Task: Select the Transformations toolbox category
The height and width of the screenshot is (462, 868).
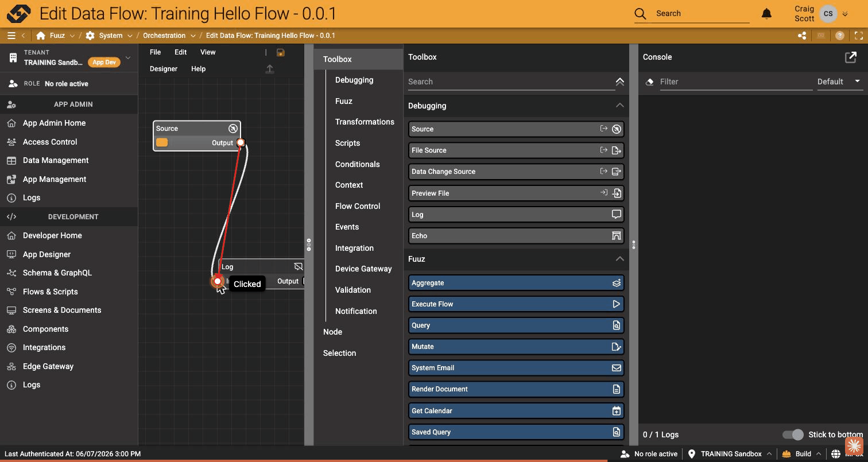Action: click(x=365, y=122)
